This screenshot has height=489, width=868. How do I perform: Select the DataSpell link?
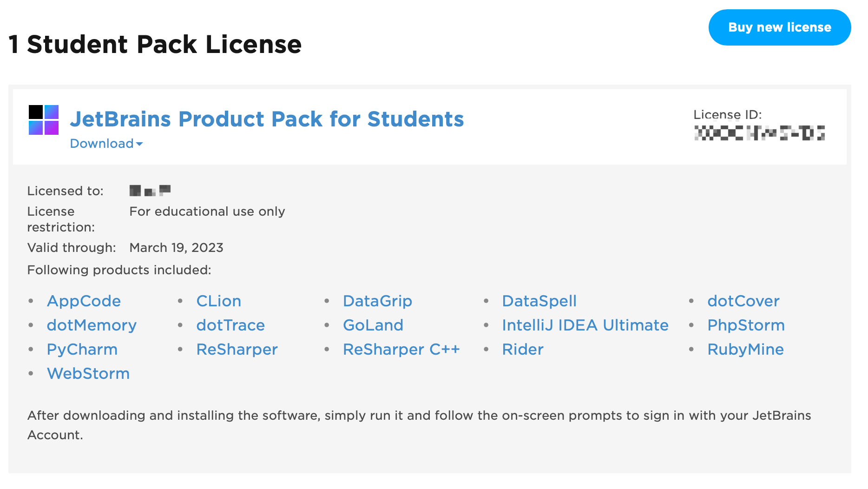coord(539,301)
